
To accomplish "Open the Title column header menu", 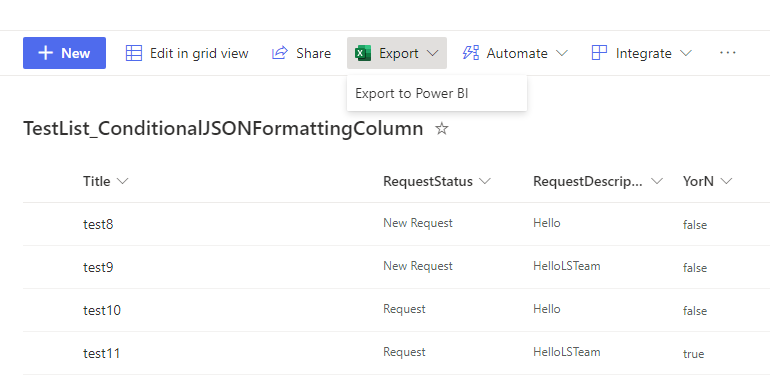I will 106,181.
